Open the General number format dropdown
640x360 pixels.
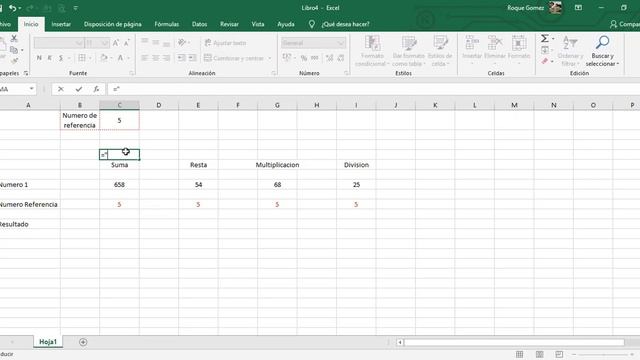[x=341, y=43]
